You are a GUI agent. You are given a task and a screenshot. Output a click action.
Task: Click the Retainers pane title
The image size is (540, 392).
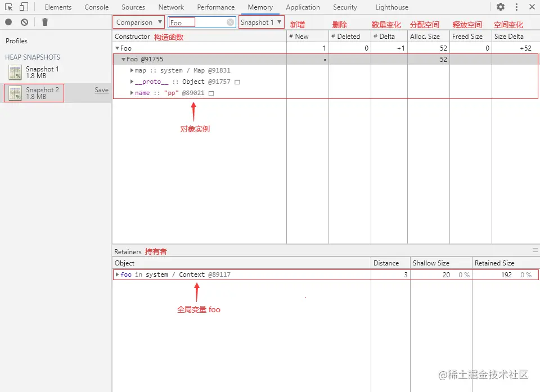coord(128,252)
